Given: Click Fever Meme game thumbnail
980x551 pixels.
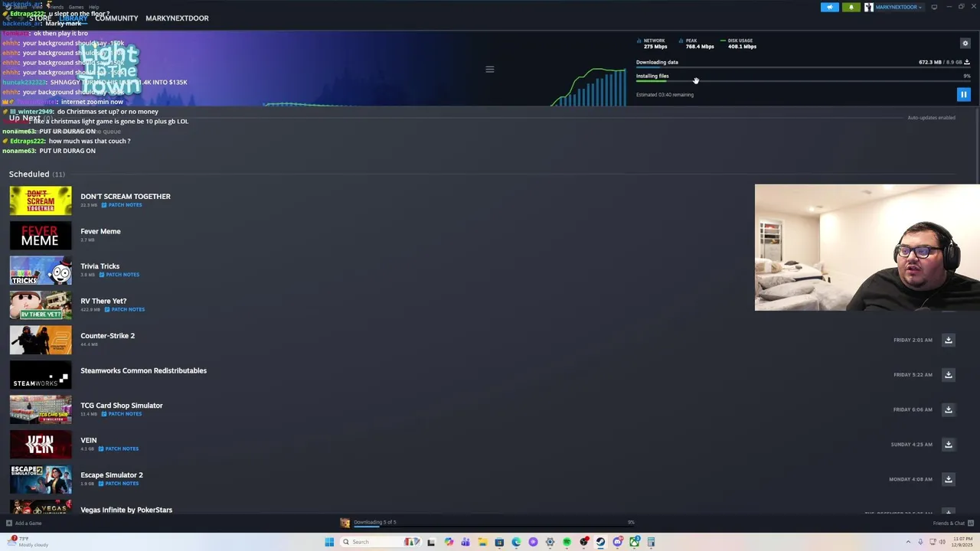Looking at the screenshot, I should [x=41, y=235].
